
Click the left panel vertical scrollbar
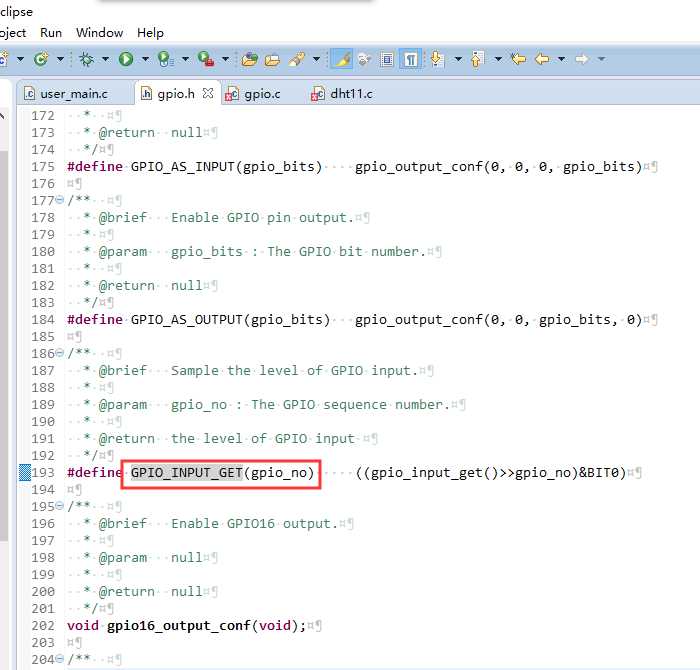point(4,346)
